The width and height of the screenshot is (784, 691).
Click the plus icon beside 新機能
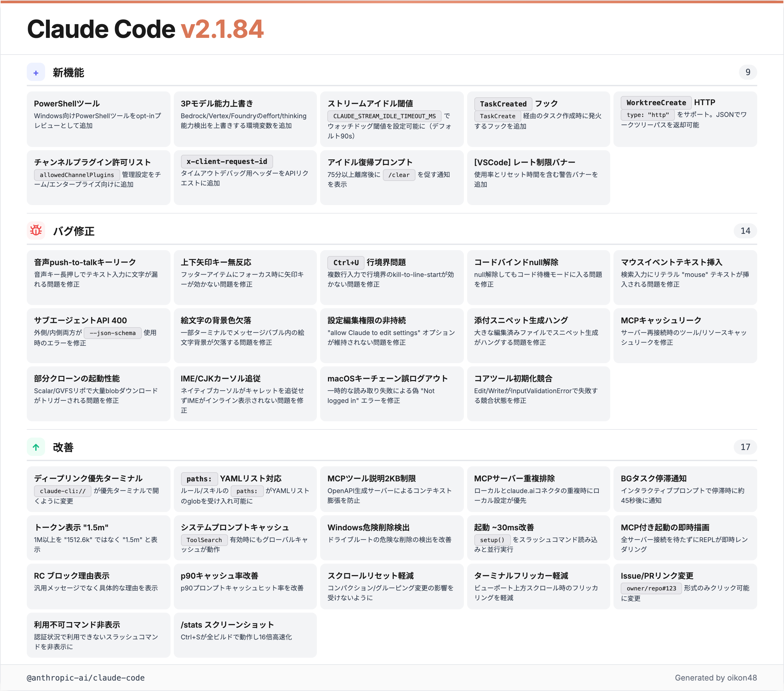coord(36,72)
